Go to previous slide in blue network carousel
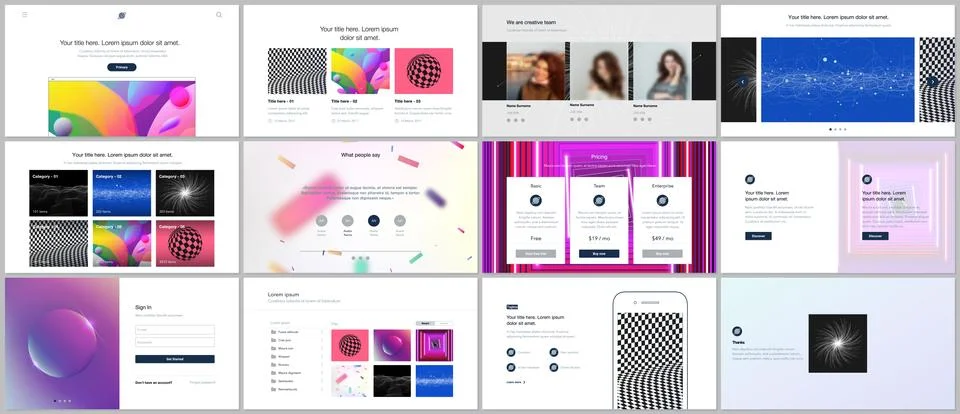 tap(743, 81)
